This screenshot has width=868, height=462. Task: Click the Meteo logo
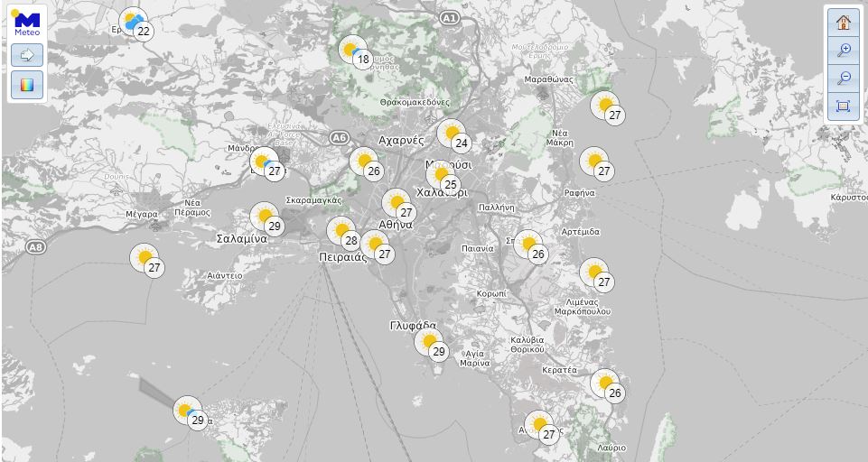pos(27,22)
